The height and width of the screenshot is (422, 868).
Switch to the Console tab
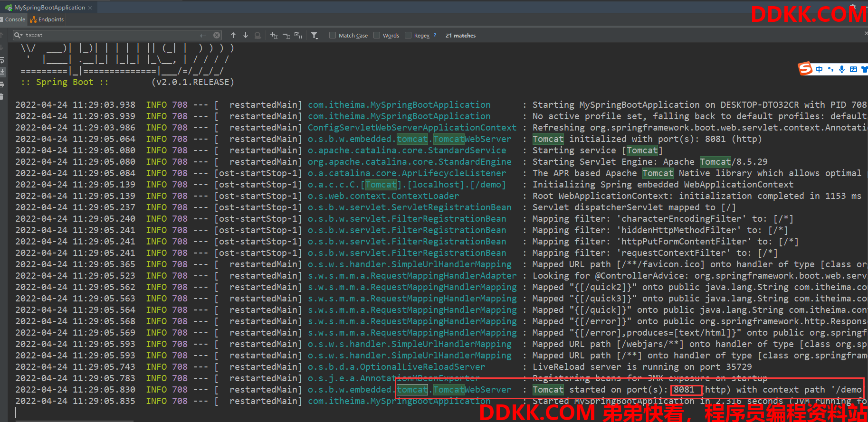click(13, 19)
